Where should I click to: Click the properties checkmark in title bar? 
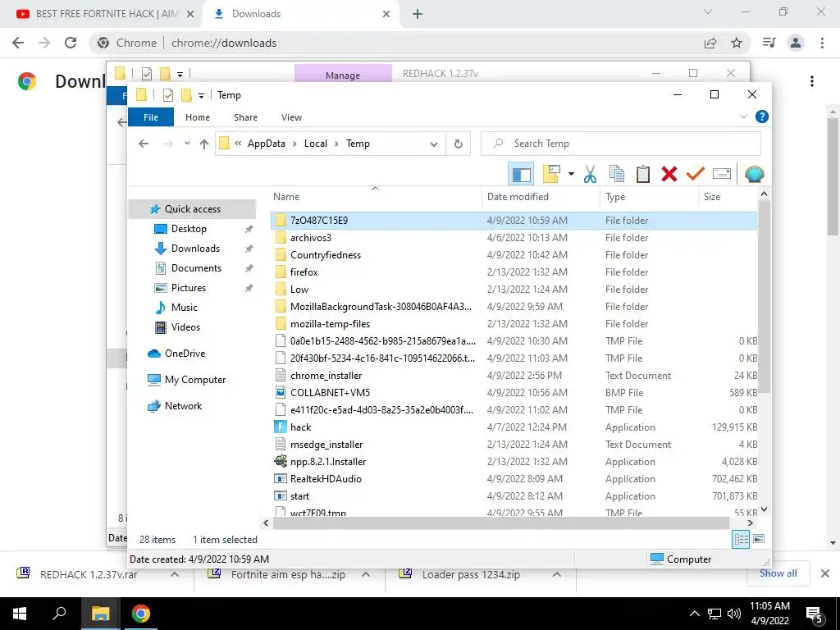167,95
